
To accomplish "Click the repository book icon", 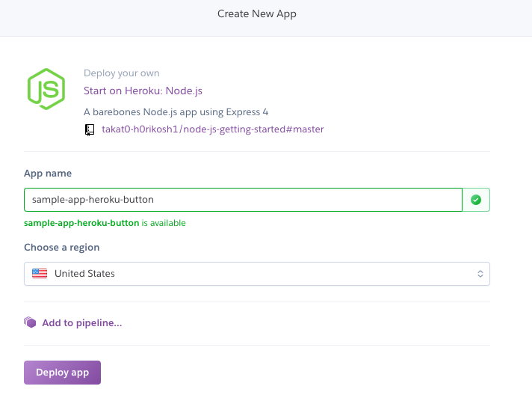I will point(90,129).
